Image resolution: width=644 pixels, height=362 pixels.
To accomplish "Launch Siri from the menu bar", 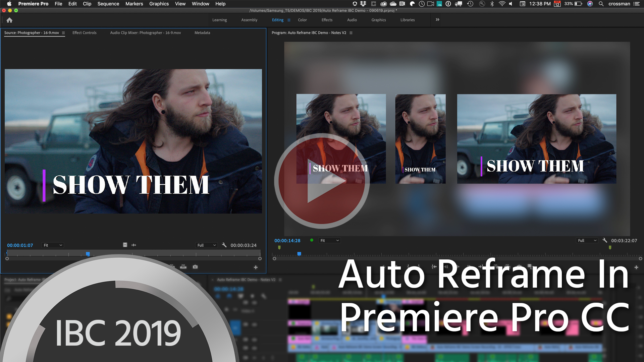I will pos(590,4).
